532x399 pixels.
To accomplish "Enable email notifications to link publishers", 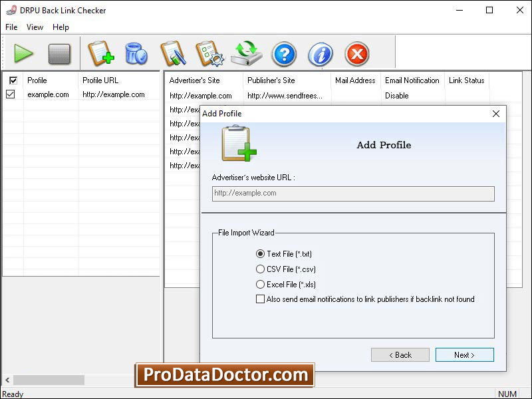I will pyautogui.click(x=260, y=299).
